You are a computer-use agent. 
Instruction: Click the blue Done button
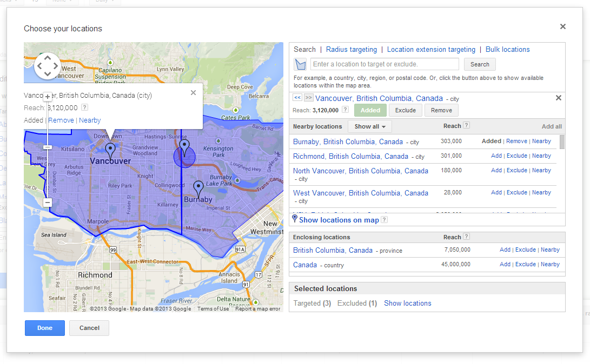pyautogui.click(x=45, y=328)
